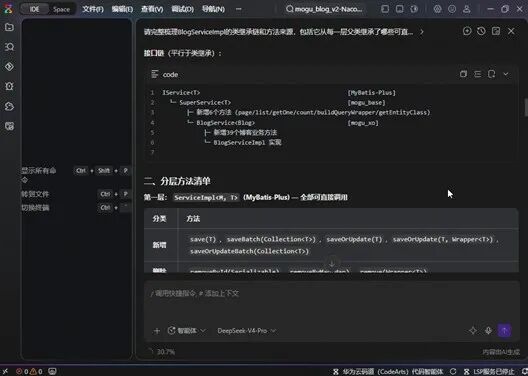Open the user account icon in title bar
This screenshot has height=376, width=528.
click(x=467, y=9)
